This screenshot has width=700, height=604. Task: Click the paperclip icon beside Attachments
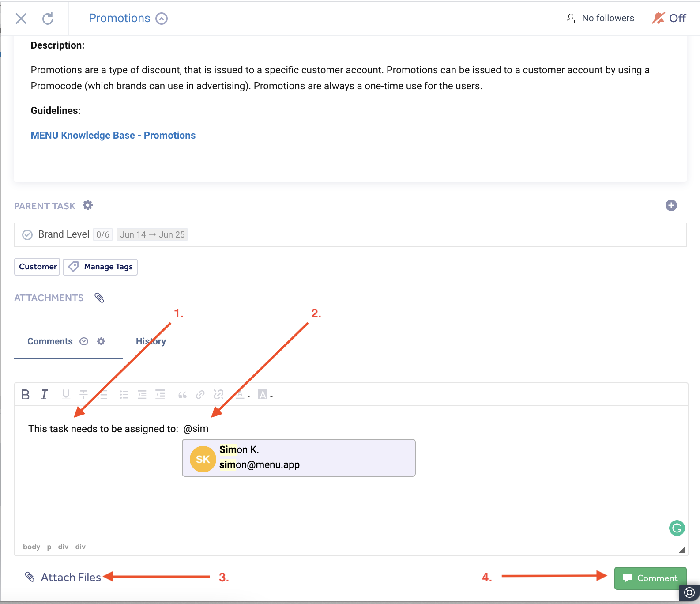tap(99, 298)
